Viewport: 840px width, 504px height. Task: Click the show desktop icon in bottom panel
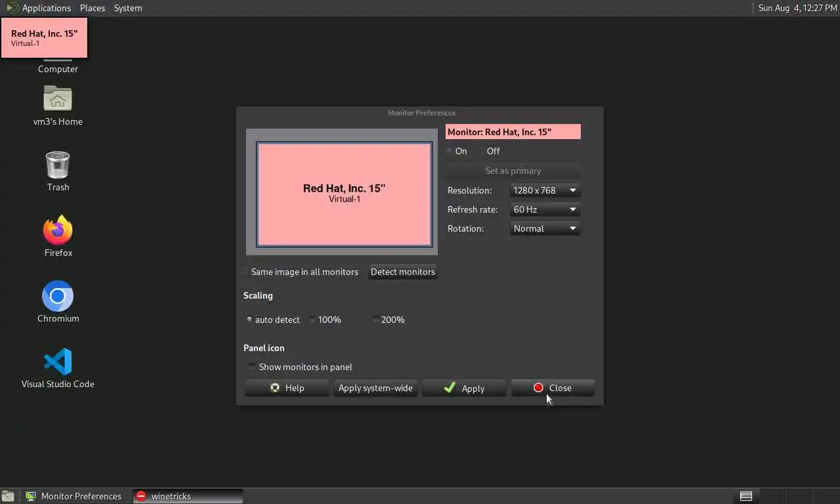click(x=8, y=496)
